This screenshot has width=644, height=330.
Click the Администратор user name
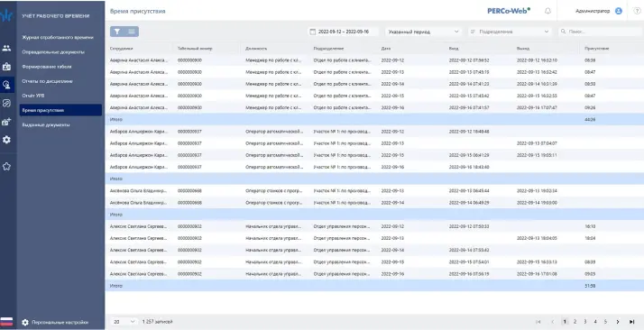tap(593, 11)
